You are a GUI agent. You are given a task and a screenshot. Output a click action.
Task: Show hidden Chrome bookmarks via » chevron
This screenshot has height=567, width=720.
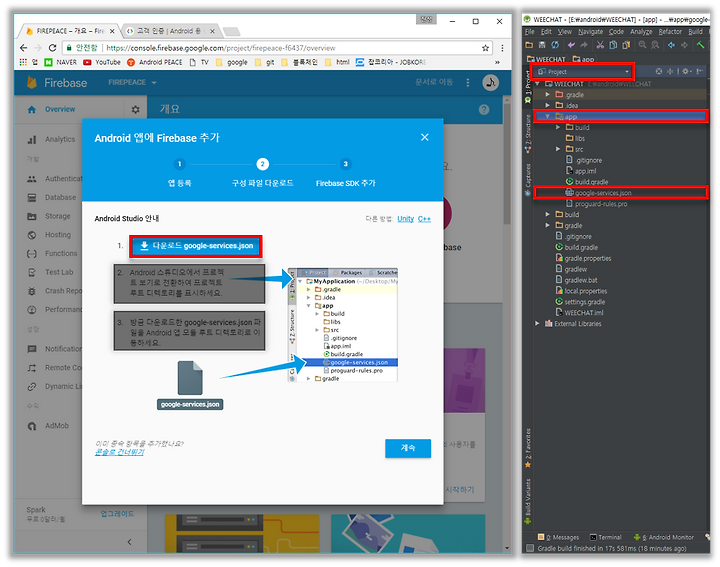(497, 62)
